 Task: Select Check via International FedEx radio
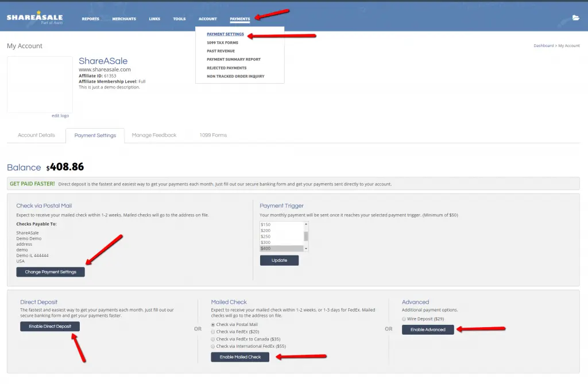tap(213, 347)
